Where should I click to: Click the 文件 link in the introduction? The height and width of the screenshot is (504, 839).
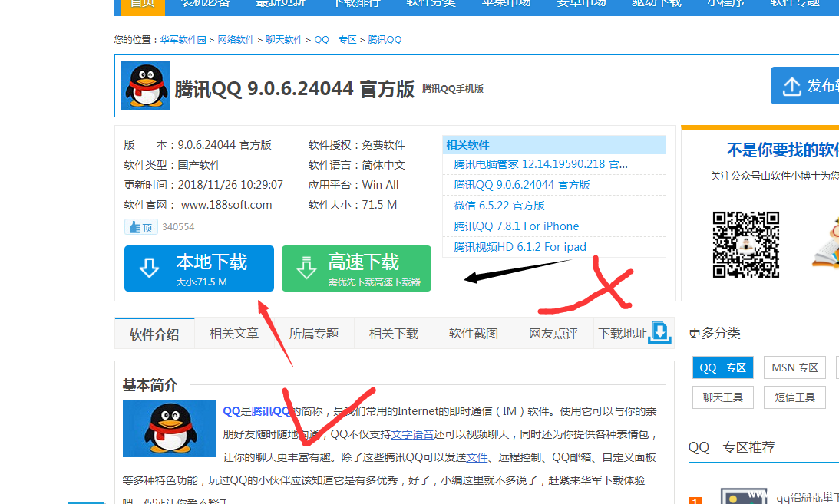(x=477, y=457)
